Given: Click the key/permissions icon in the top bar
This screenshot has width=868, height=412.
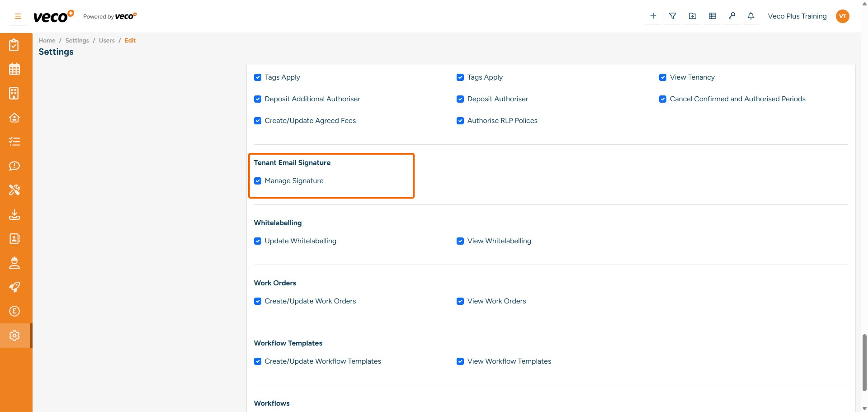Looking at the screenshot, I should 732,16.
